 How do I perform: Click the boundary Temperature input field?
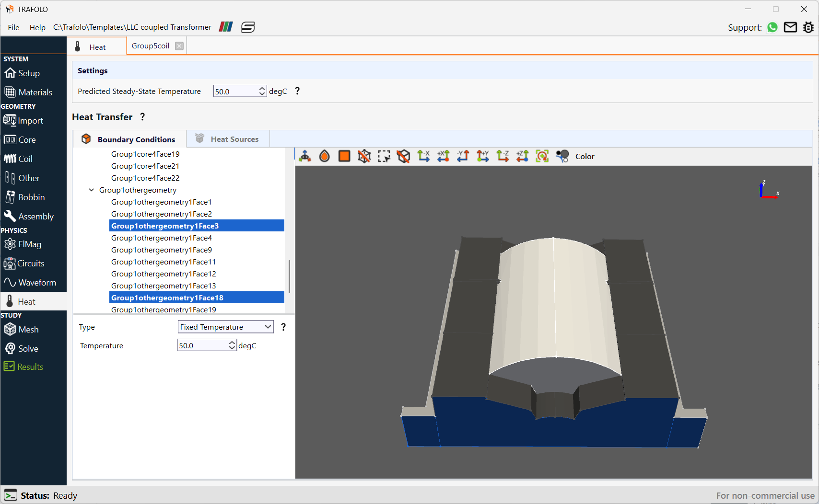pyautogui.click(x=203, y=345)
